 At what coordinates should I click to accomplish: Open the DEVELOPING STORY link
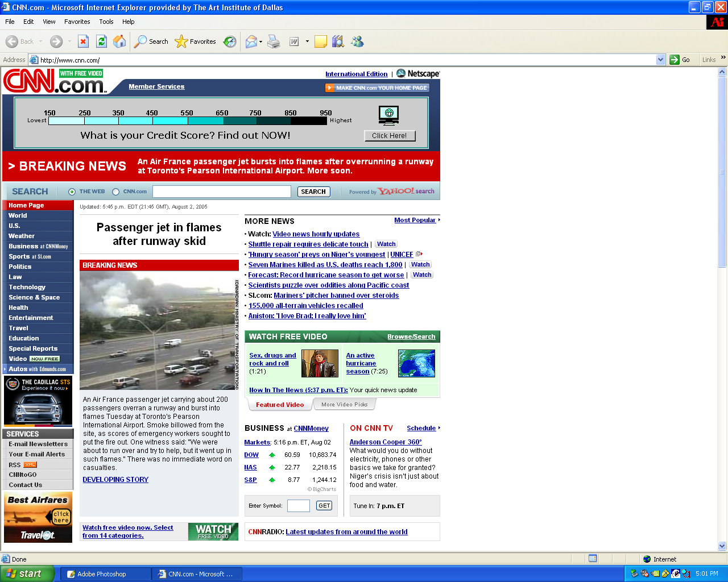pyautogui.click(x=115, y=480)
